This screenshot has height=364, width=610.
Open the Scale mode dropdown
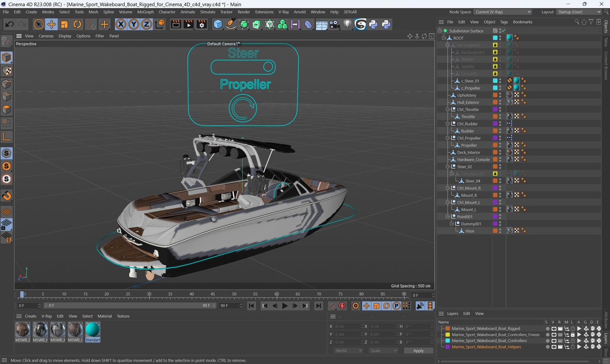tap(384, 351)
